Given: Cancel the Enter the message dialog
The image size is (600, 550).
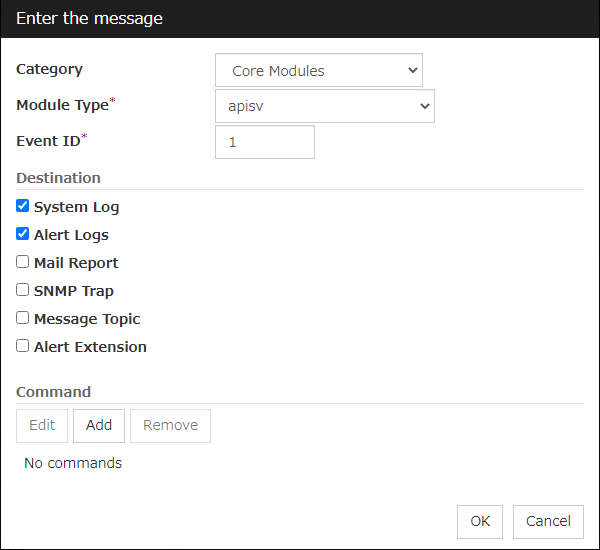Looking at the screenshot, I should (x=548, y=521).
